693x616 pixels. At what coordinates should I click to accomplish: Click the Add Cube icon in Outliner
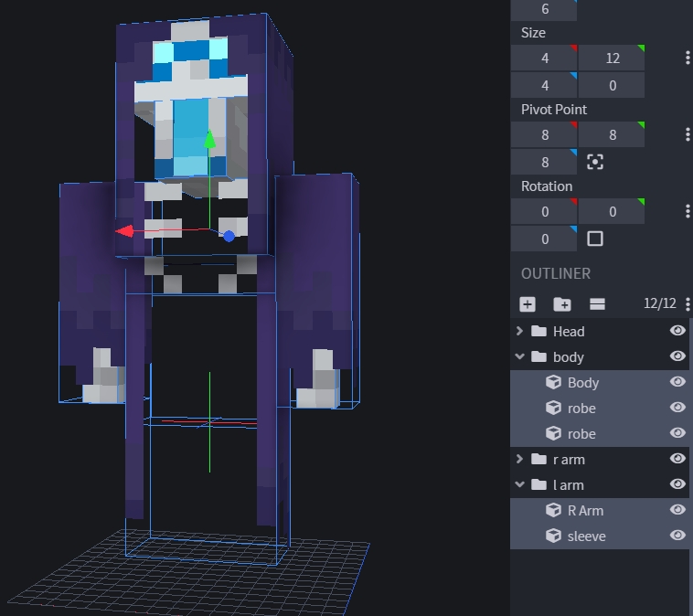pyautogui.click(x=528, y=304)
